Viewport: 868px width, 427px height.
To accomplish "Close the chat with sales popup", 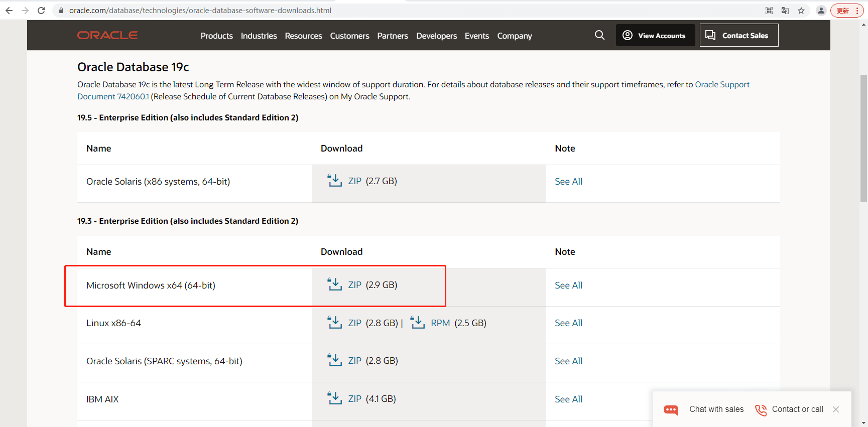I will [836, 409].
